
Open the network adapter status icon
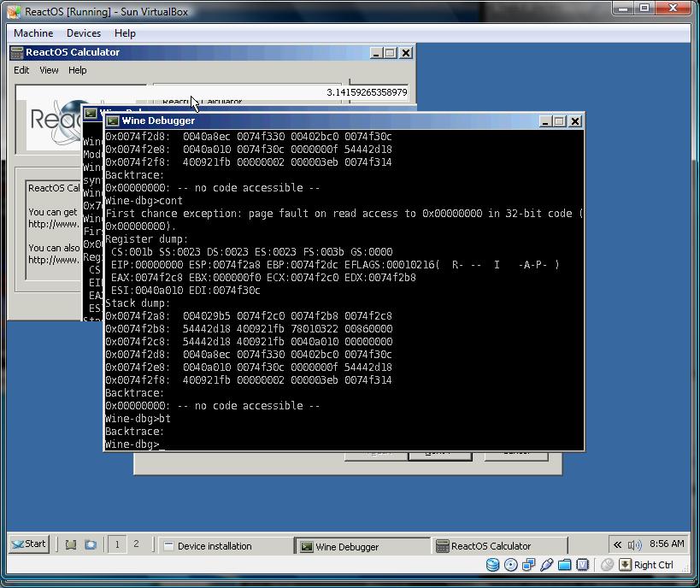529,565
